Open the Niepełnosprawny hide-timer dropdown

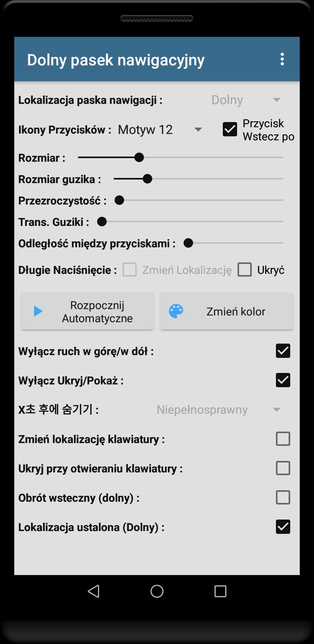[219, 409]
